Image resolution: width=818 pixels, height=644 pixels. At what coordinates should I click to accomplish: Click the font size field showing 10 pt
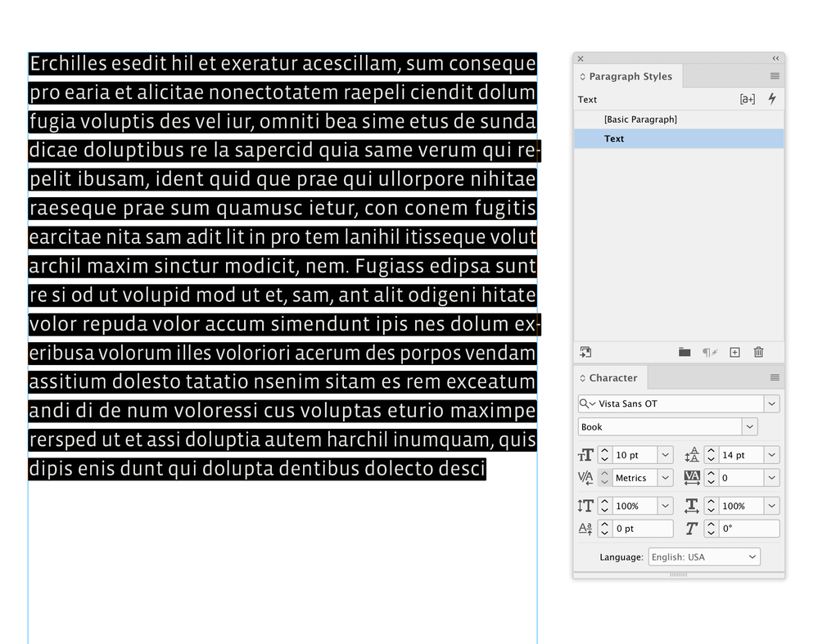tap(635, 455)
